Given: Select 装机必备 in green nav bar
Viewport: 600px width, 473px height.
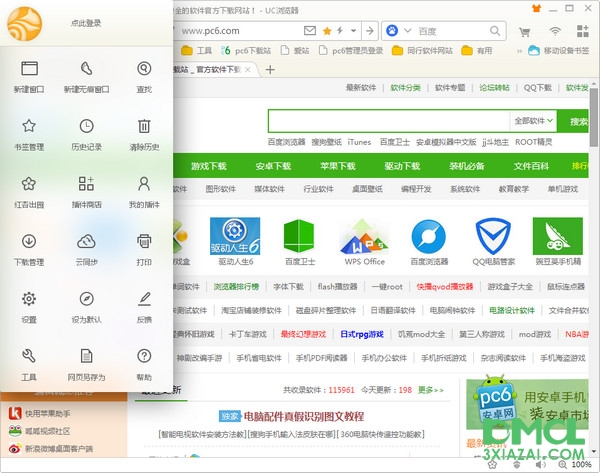Looking at the screenshot, I should point(467,166).
